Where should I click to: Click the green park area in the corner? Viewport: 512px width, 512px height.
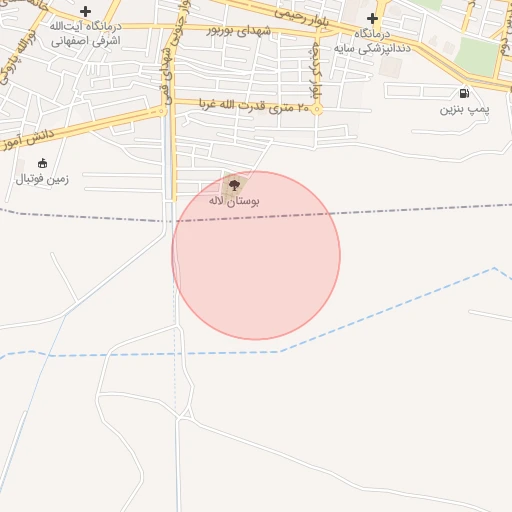[x=477, y=56]
